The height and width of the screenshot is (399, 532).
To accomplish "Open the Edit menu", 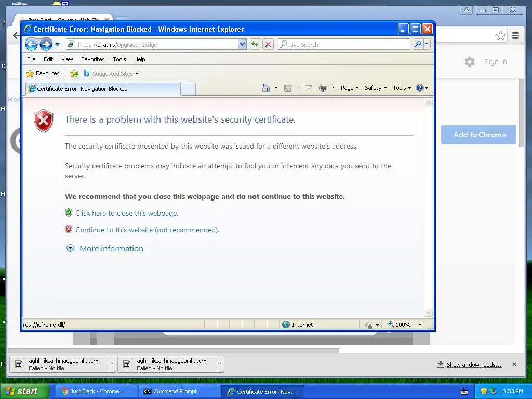I will tap(48, 59).
